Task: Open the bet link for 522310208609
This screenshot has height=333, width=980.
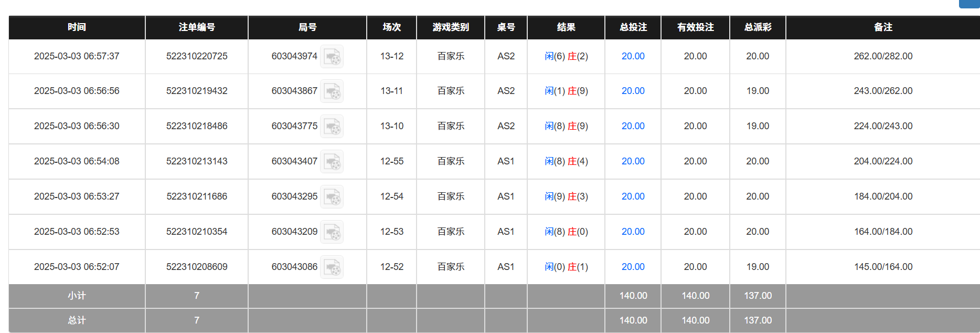Action: [x=632, y=267]
